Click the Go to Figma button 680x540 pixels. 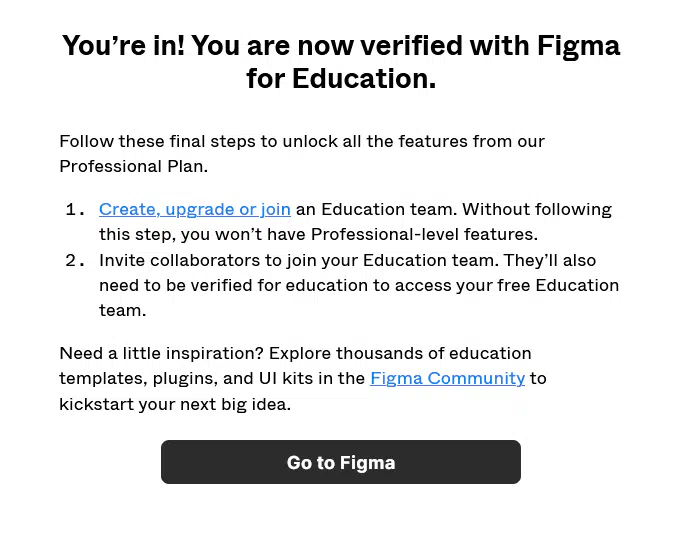click(x=340, y=462)
